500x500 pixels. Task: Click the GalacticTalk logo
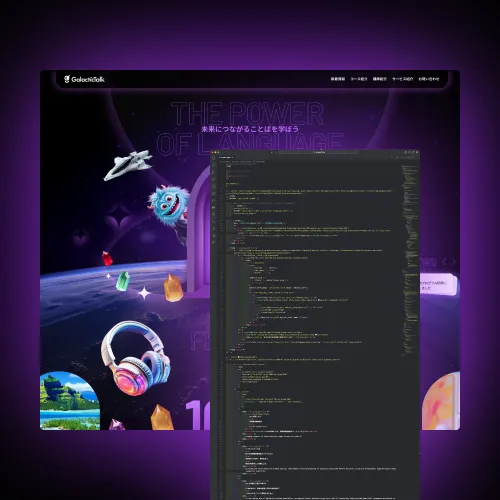(x=84, y=79)
